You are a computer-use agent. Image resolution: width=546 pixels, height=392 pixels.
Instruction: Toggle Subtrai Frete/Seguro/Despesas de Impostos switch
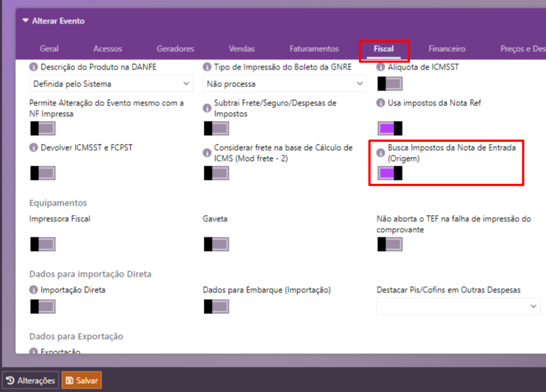click(216, 129)
